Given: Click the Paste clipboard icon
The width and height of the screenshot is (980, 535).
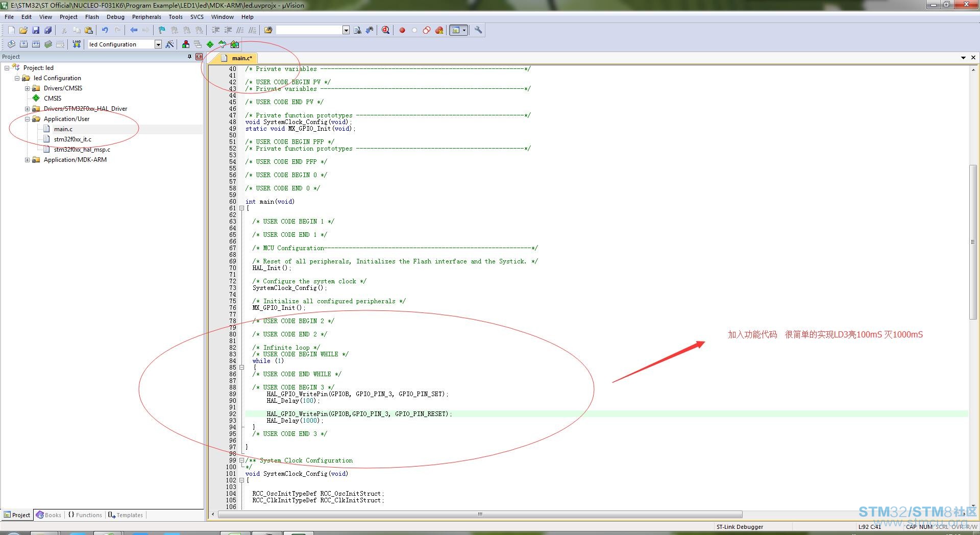Looking at the screenshot, I should tap(89, 30).
